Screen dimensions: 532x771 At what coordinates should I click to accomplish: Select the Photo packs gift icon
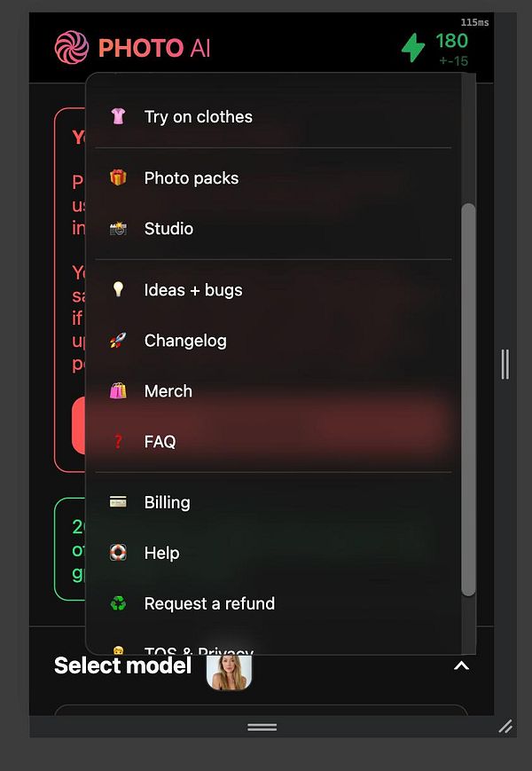(x=116, y=177)
